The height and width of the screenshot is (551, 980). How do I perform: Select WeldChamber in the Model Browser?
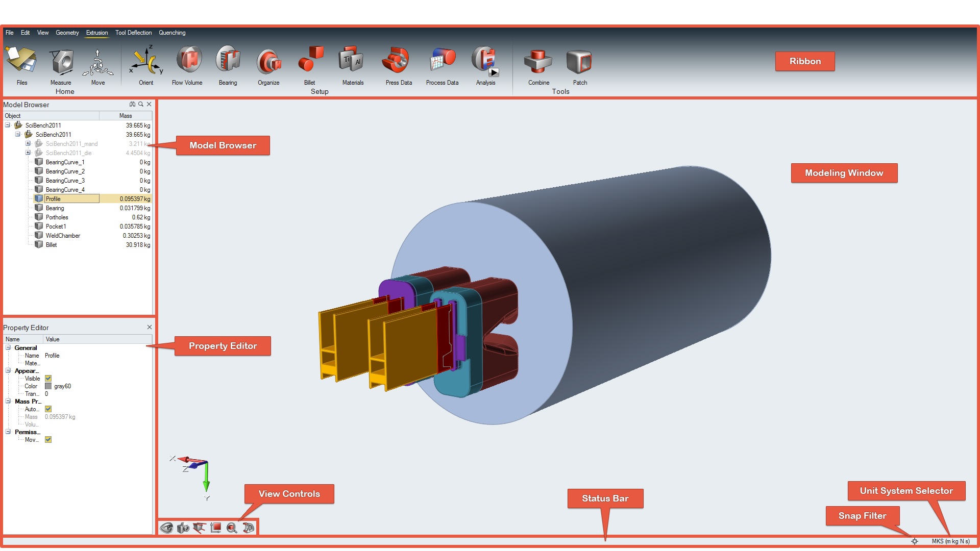coord(63,236)
